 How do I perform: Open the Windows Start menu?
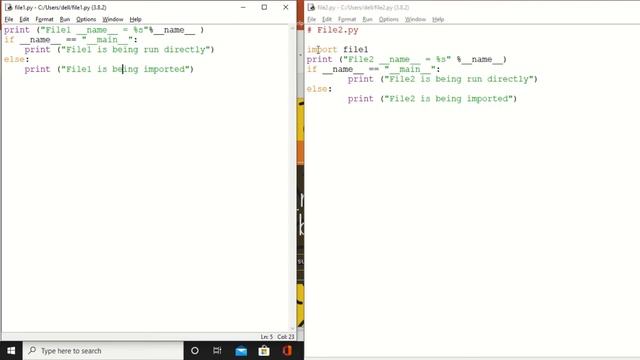point(11,351)
